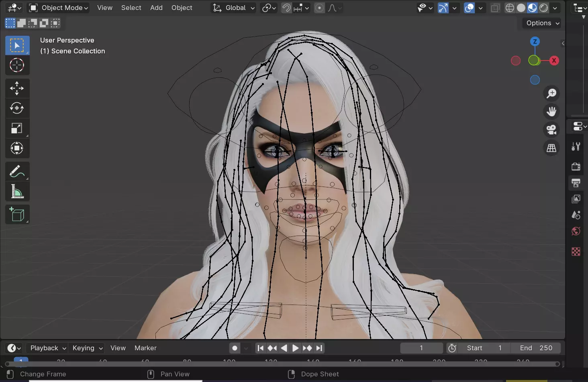Set selection mode to new selection
The height and width of the screenshot is (382, 588).
click(x=10, y=23)
